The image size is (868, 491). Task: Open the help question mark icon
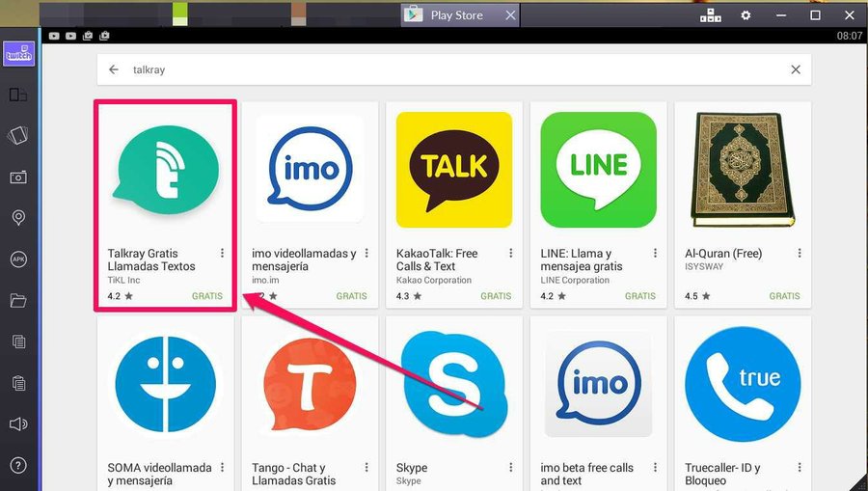pyautogui.click(x=18, y=466)
